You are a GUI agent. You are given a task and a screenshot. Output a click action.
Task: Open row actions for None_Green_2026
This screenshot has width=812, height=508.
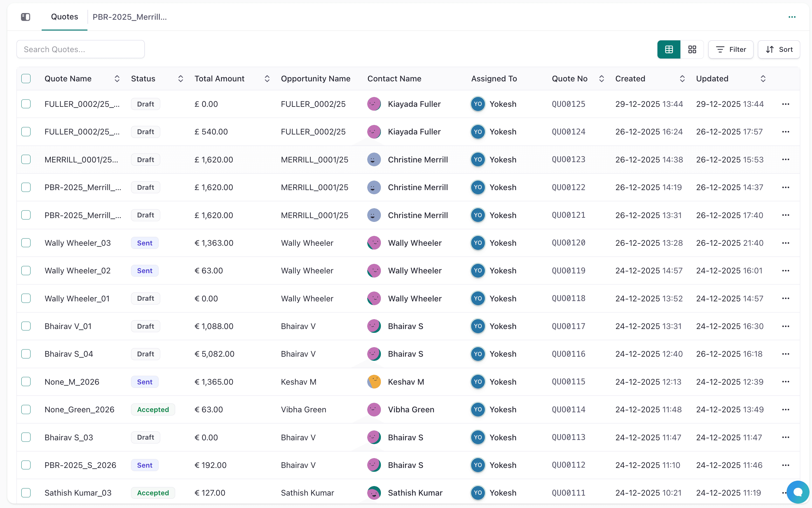(786, 409)
